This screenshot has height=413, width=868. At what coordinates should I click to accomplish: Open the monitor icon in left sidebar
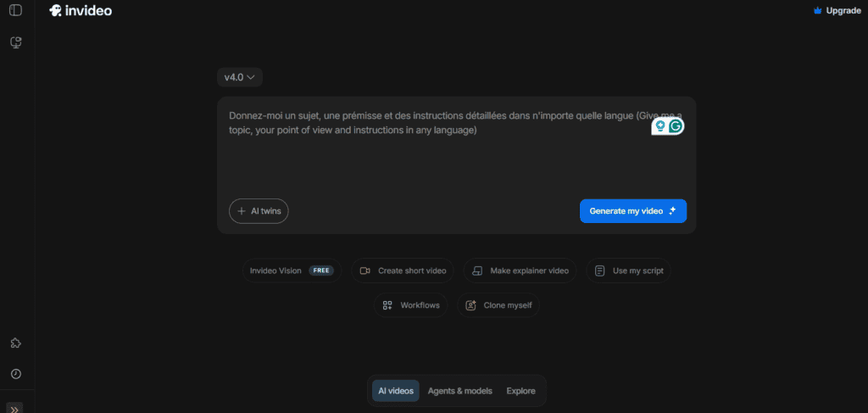[x=16, y=42]
